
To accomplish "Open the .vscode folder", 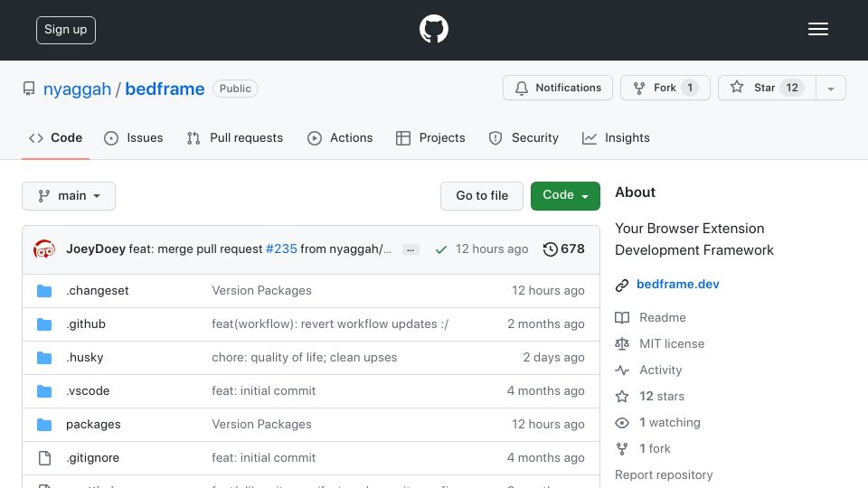I will pos(88,390).
